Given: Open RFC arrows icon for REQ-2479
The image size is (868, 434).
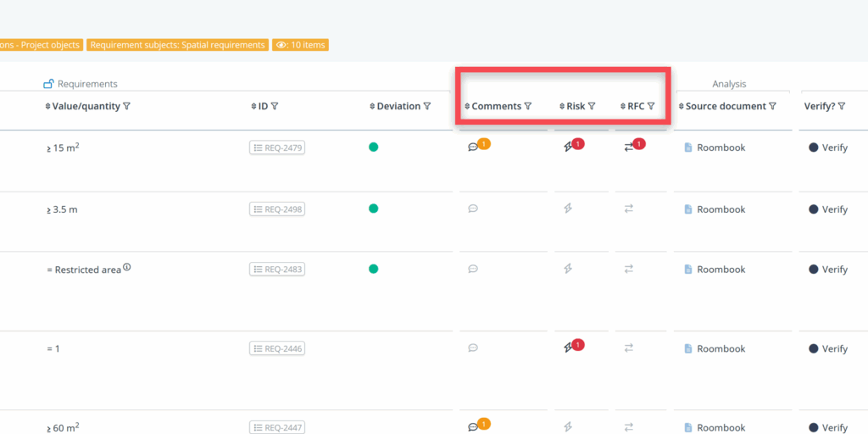Looking at the screenshot, I should click(629, 147).
